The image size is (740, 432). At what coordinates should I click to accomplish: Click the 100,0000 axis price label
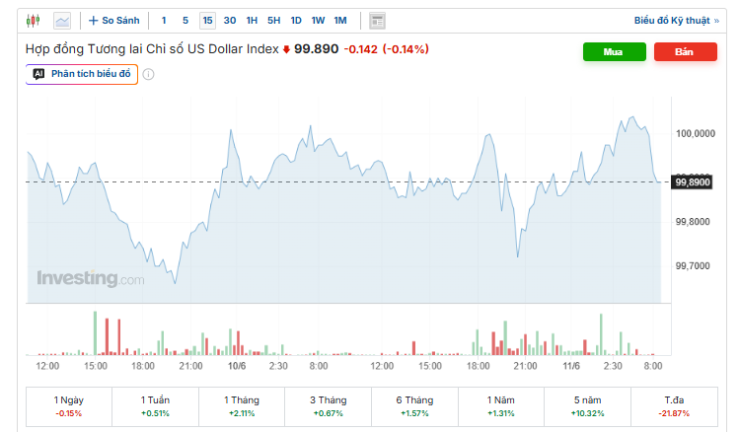coord(695,134)
